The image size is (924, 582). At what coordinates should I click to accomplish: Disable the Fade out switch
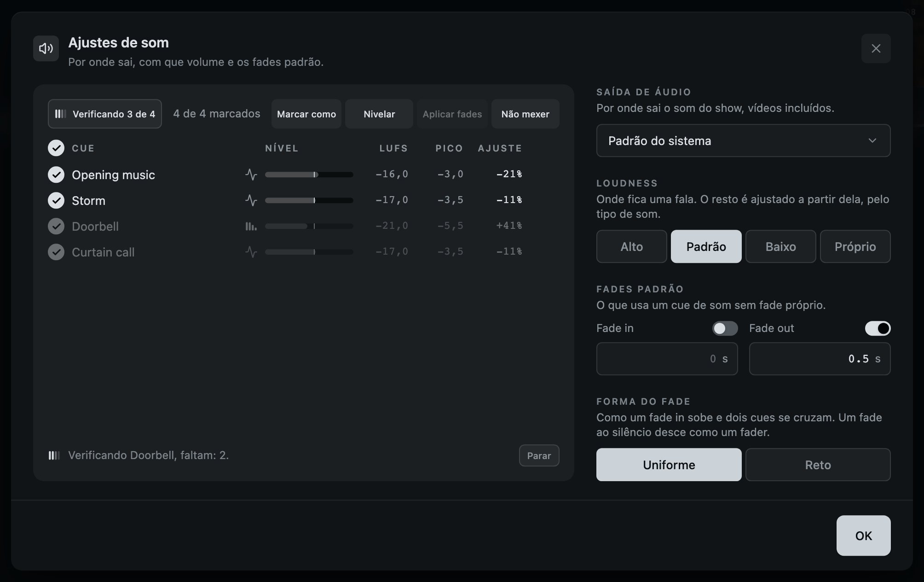[878, 328]
